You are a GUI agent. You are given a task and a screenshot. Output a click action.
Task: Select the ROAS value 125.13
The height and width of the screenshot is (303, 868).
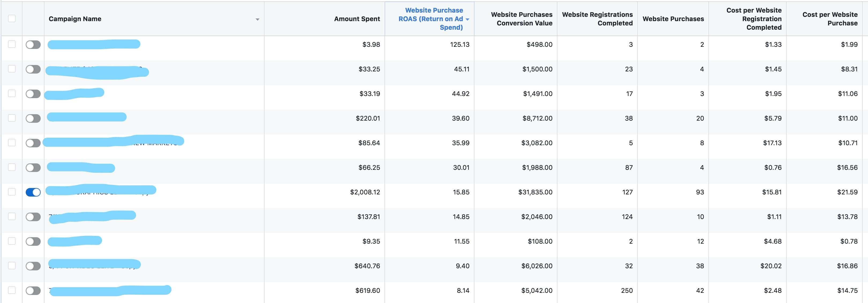coord(460,44)
